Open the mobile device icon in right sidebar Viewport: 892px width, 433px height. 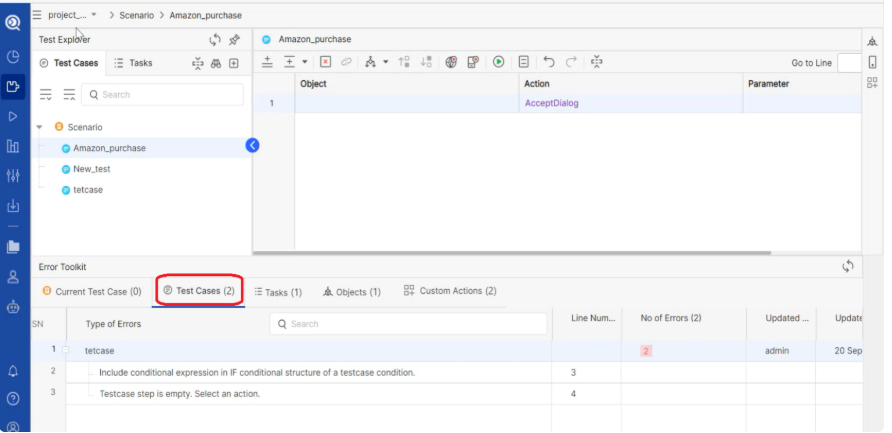click(872, 62)
